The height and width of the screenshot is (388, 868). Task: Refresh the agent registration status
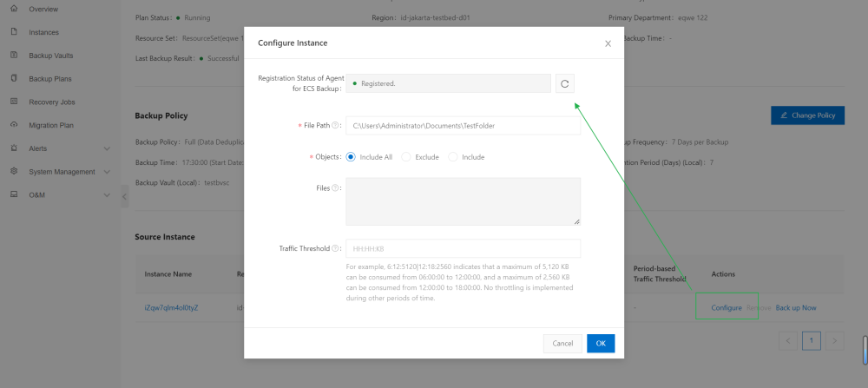[565, 83]
